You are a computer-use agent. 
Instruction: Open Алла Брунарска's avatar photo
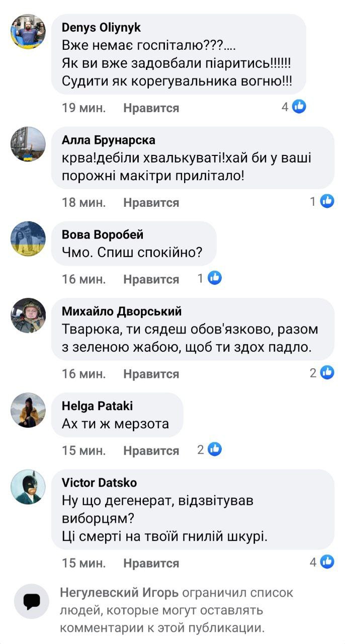click(x=28, y=144)
